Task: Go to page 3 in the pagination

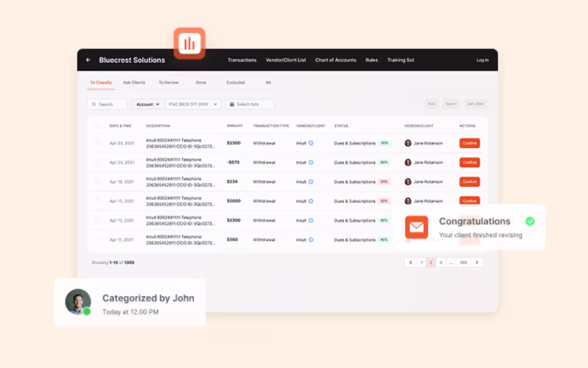Action: click(x=440, y=262)
